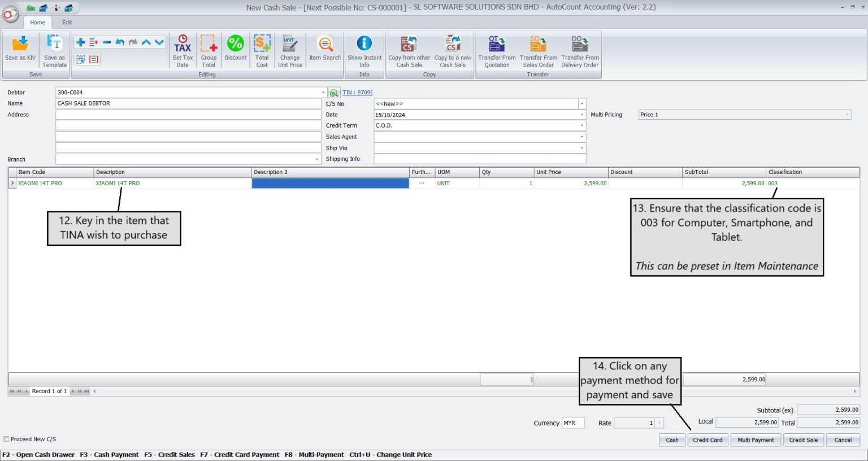
Task: Click the Cancel button
Action: tap(843, 440)
